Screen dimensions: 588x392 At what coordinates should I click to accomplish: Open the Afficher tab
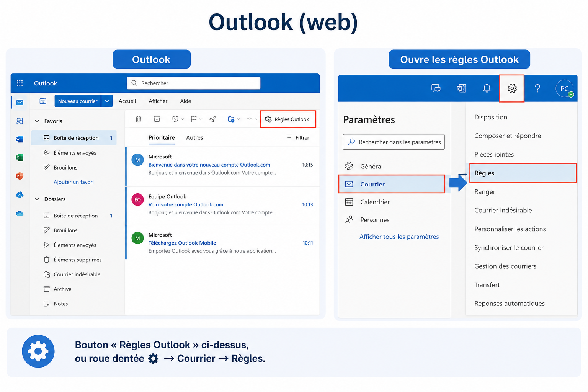(158, 101)
